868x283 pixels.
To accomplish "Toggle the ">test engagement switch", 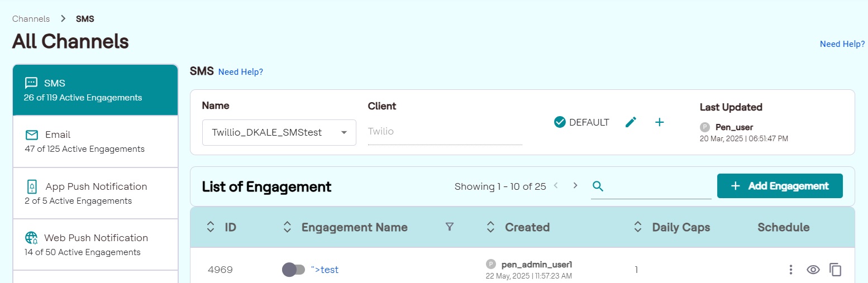I will (293, 270).
